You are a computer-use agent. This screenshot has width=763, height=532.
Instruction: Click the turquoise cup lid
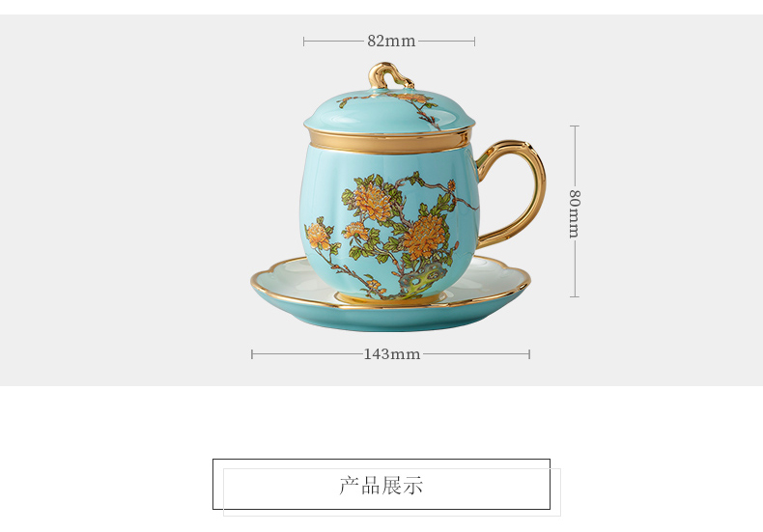tap(389, 111)
